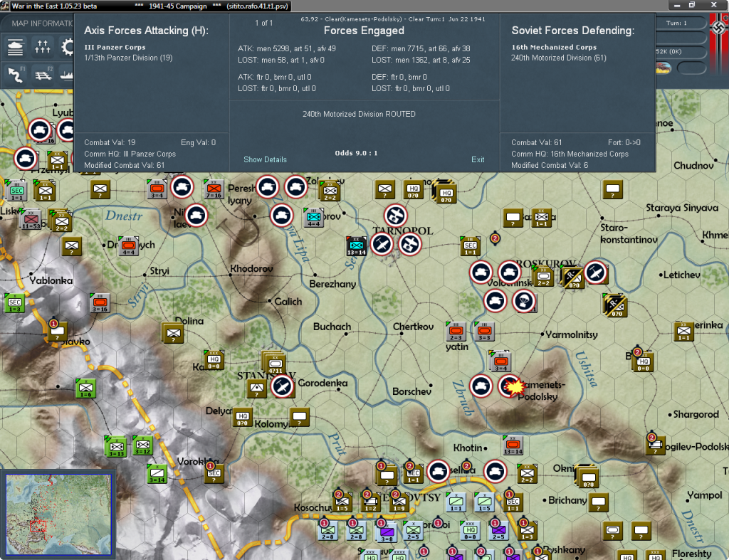Select the naval transport ship icon
729x560 pixels.
tap(68, 74)
